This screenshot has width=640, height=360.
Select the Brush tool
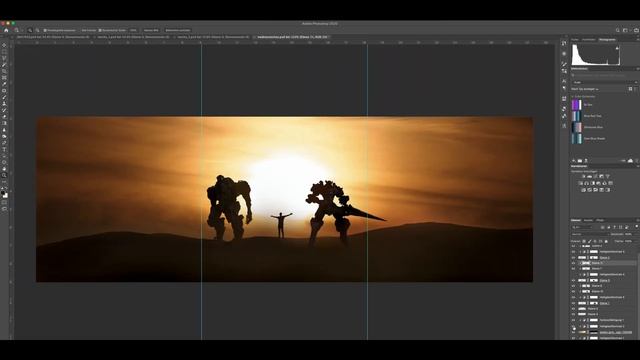(x=4, y=97)
